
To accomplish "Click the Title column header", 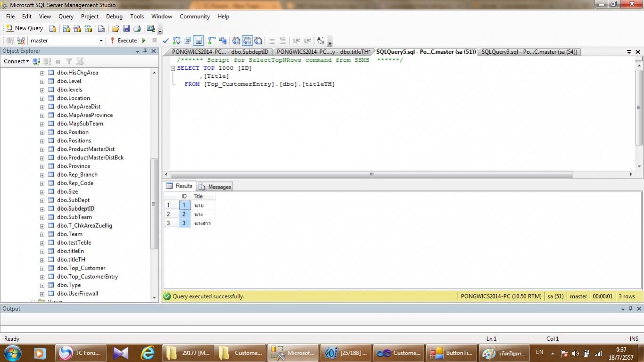I will pos(203,197).
